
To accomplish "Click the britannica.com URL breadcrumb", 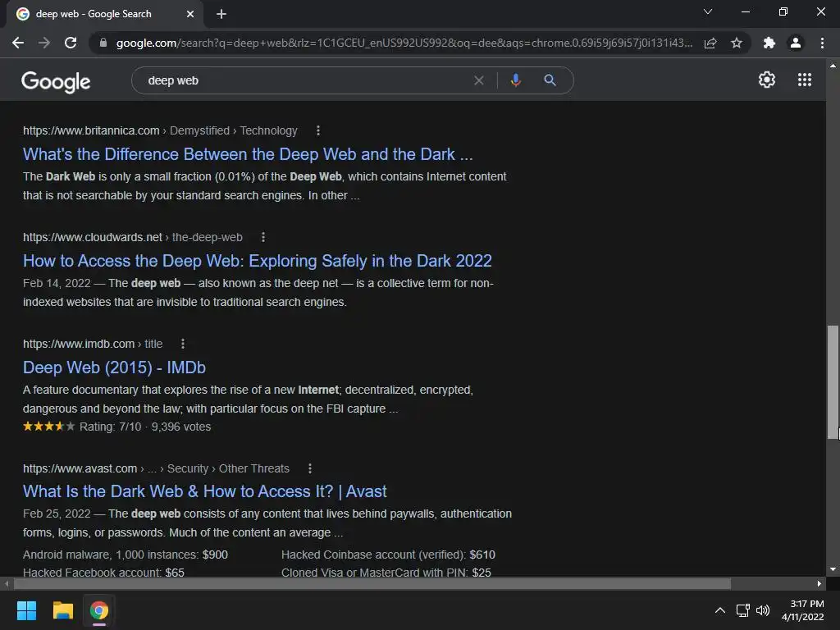I will [160, 130].
